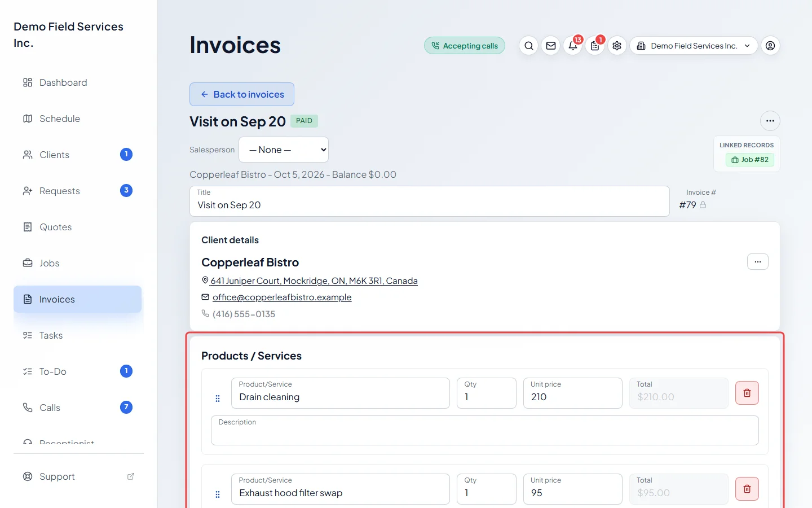812x508 pixels.
Task: Click the Drain cleaning Product/Service field
Action: [x=341, y=393]
